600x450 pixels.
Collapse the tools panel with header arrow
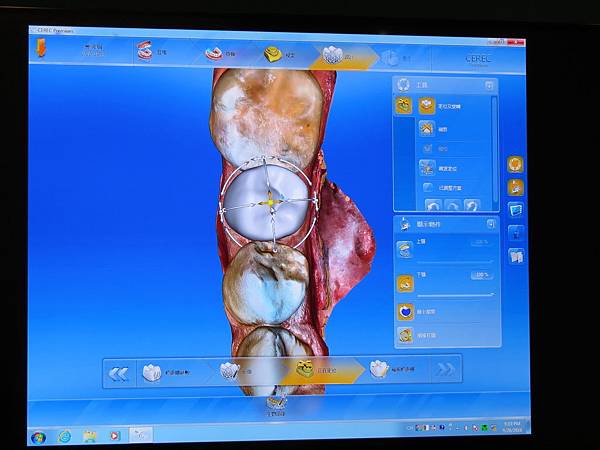pos(489,85)
